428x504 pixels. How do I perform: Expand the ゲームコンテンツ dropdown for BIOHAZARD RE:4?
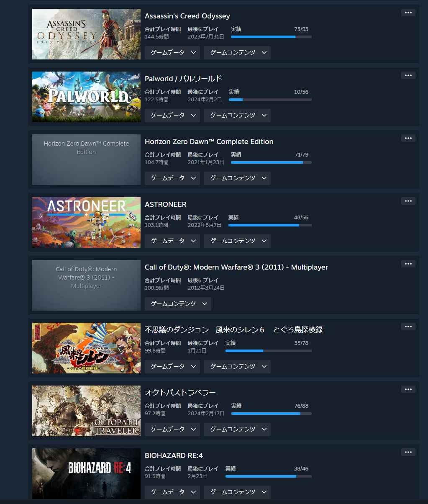(237, 492)
